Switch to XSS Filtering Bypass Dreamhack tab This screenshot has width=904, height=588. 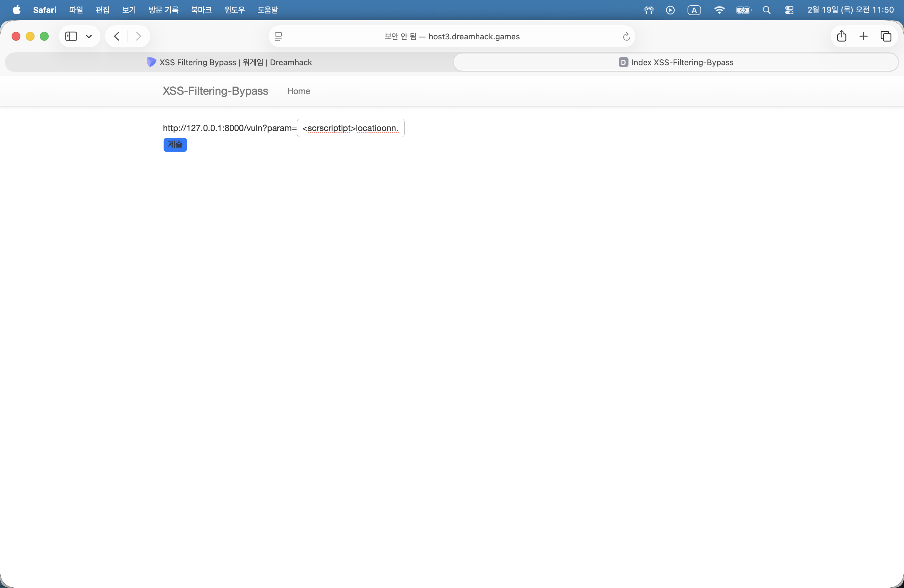click(x=229, y=62)
